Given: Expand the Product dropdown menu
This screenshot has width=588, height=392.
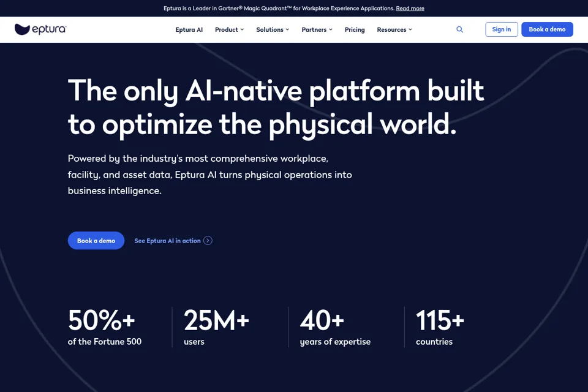Looking at the screenshot, I should pos(229,29).
